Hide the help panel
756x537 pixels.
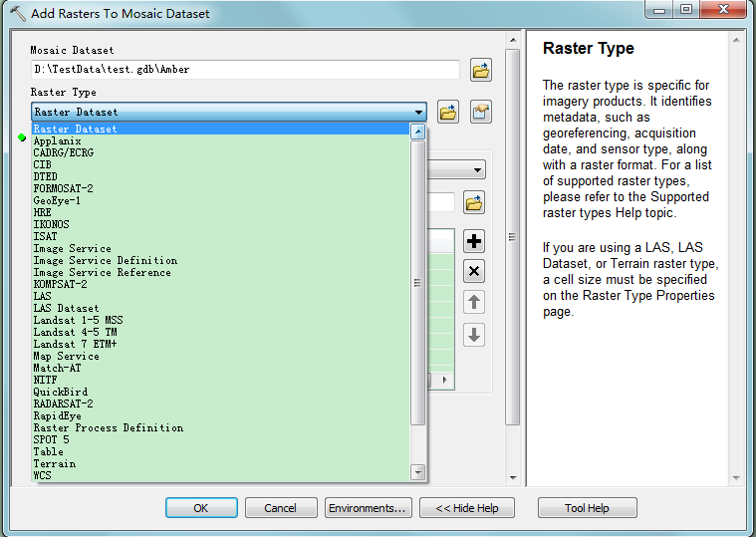467,508
